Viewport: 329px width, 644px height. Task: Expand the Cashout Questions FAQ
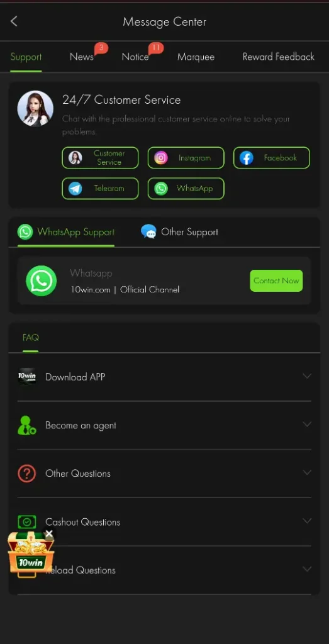pos(164,521)
